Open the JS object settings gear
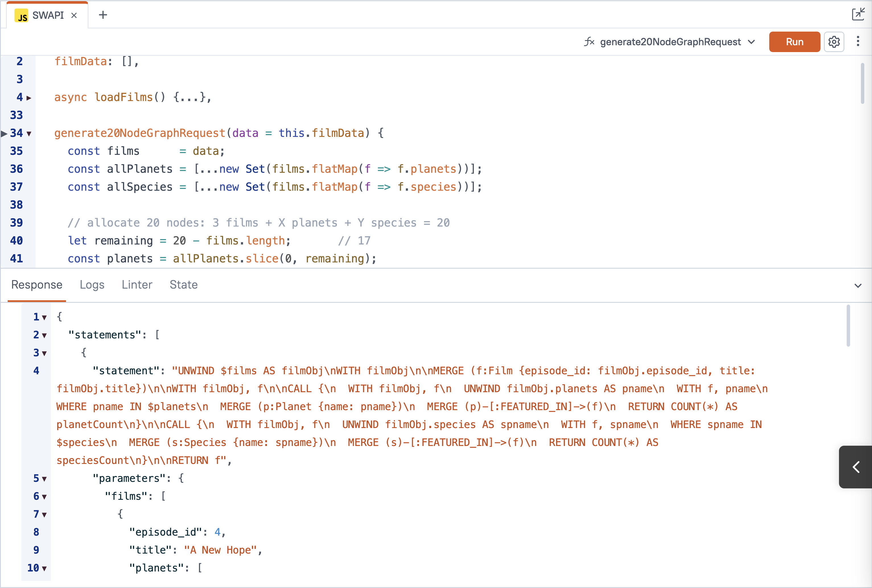The height and width of the screenshot is (588, 872). pos(834,42)
